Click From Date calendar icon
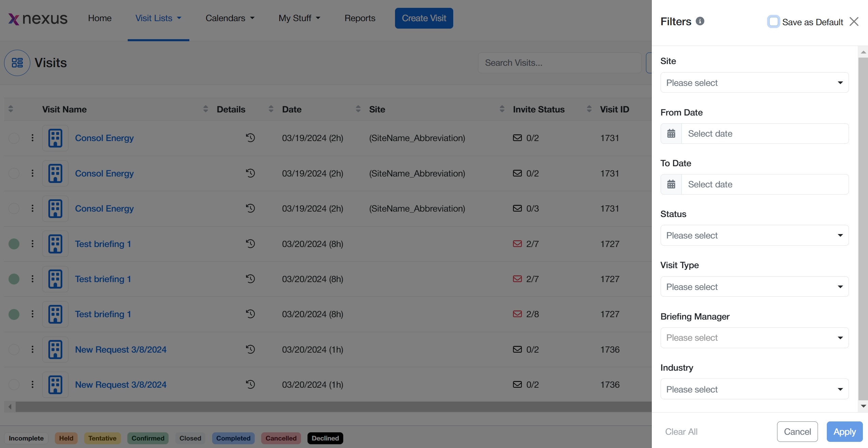868x448 pixels. 671,134
